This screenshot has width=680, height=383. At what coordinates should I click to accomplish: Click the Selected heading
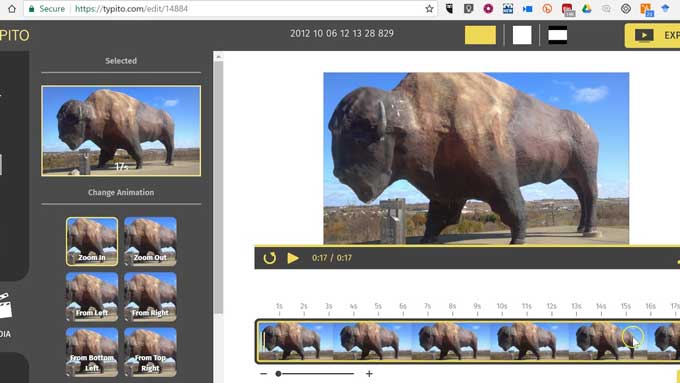121,61
